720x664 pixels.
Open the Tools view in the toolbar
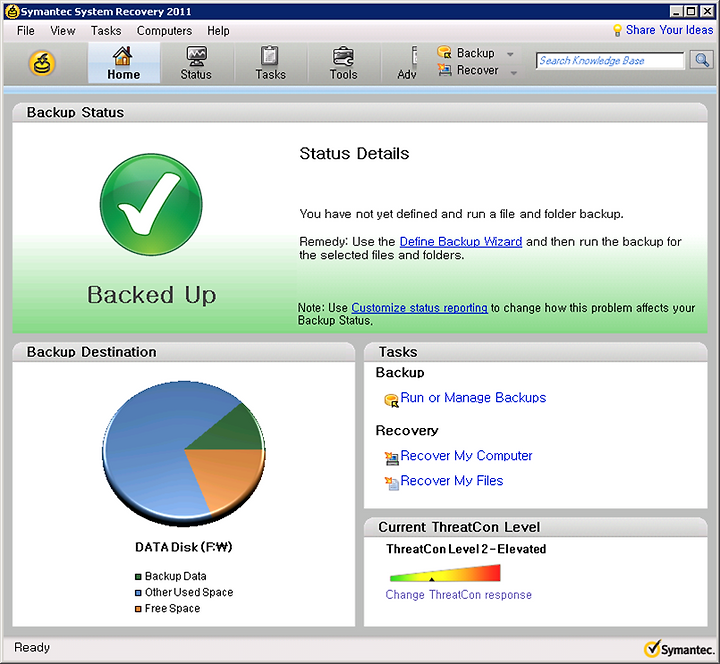(343, 63)
